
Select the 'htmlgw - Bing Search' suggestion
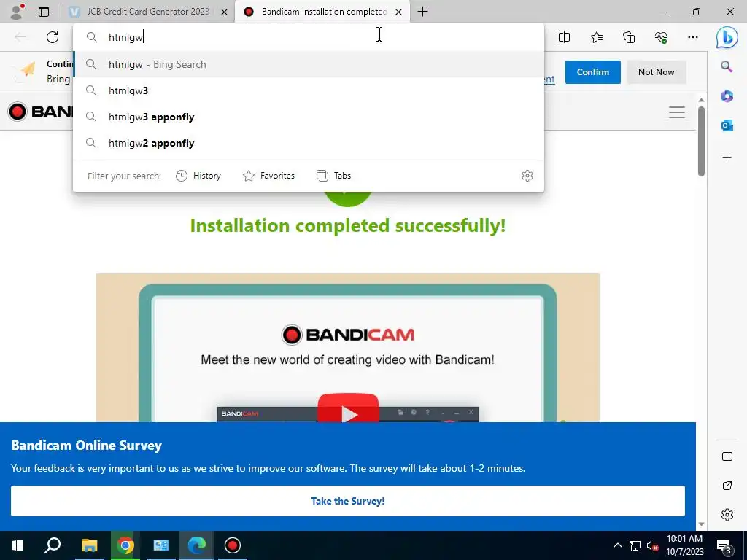point(309,64)
